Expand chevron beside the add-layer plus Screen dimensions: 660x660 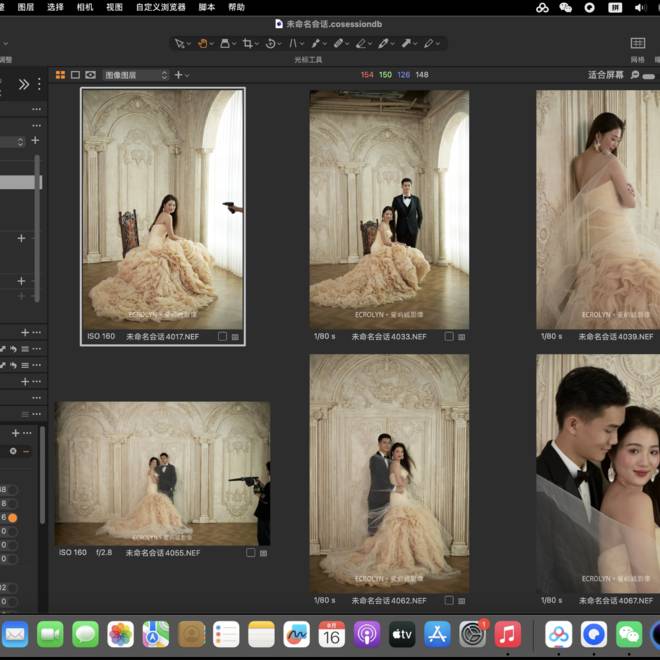pos(187,75)
